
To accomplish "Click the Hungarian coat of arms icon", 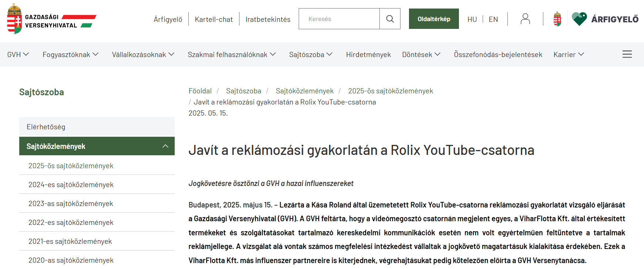I will coord(557,19).
